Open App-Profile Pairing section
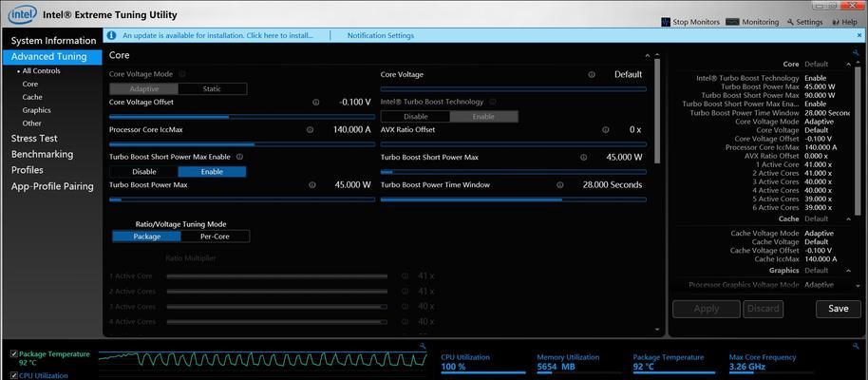868x380 pixels. click(52, 187)
